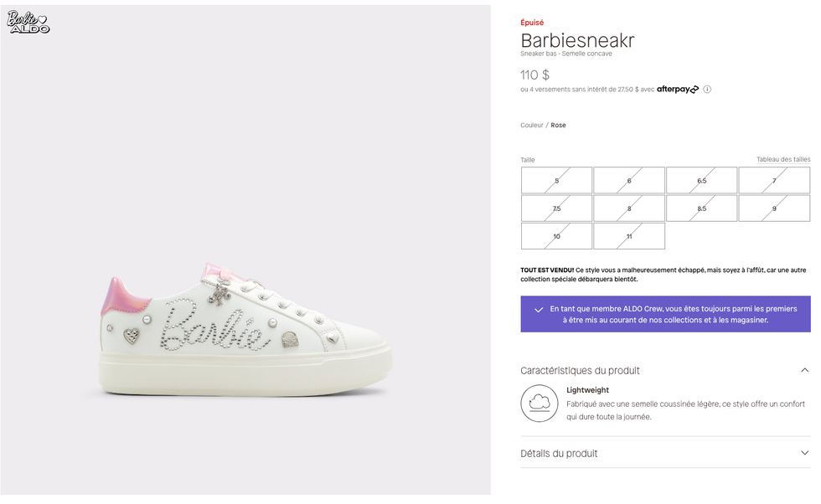
Task: Click the Lightweight cloud icon
Action: click(540, 403)
